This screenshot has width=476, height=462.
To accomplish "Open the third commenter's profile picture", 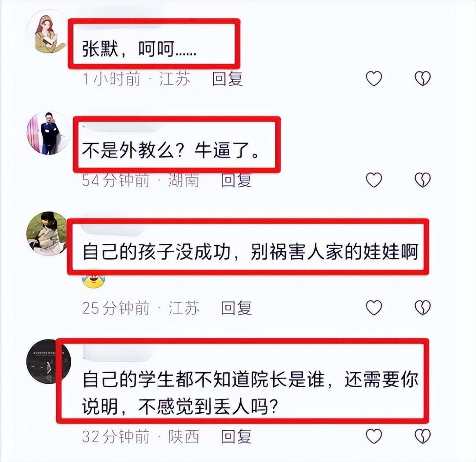I will pos(48,234).
